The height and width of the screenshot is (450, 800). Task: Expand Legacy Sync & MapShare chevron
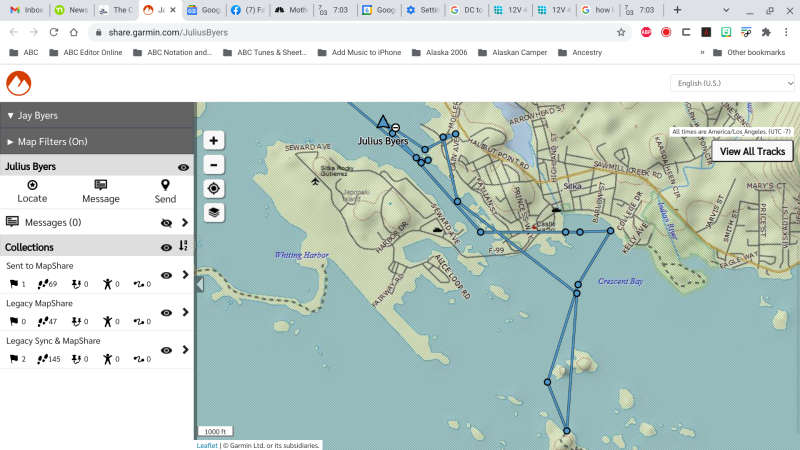tap(185, 349)
